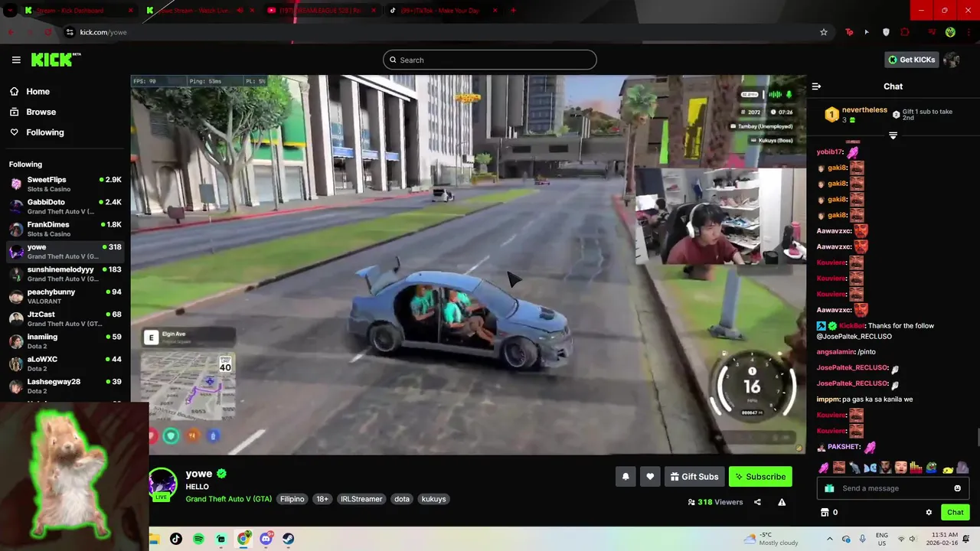This screenshot has width=980, height=551.
Task: Click the report warning triangle icon
Action: click(x=782, y=502)
